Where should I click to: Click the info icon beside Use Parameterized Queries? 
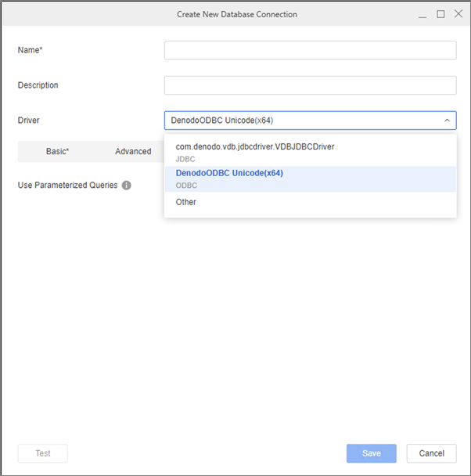(x=127, y=186)
